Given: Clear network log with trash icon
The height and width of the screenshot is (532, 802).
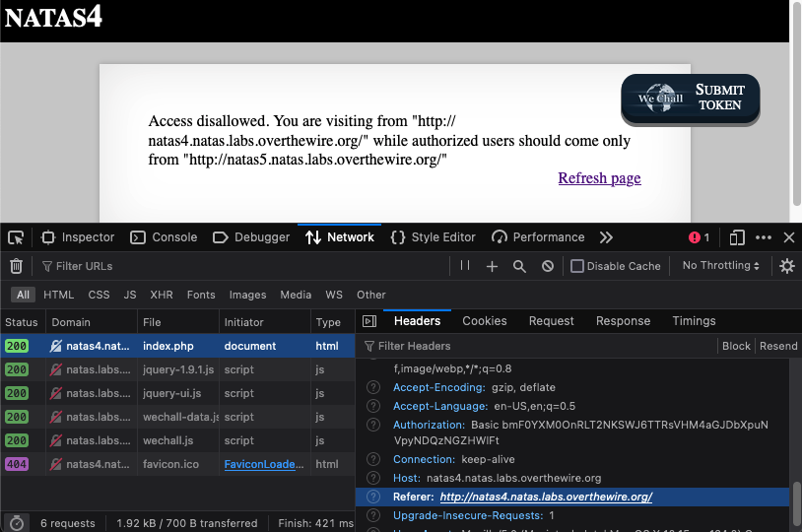Looking at the screenshot, I should (17, 266).
